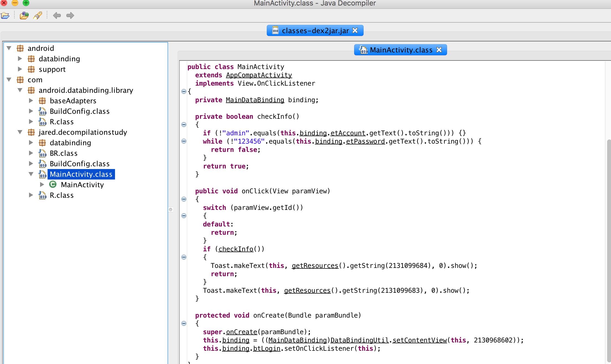611x364 pixels.
Task: Collapse the jared.decompilationstudy package
Action: (x=20, y=132)
